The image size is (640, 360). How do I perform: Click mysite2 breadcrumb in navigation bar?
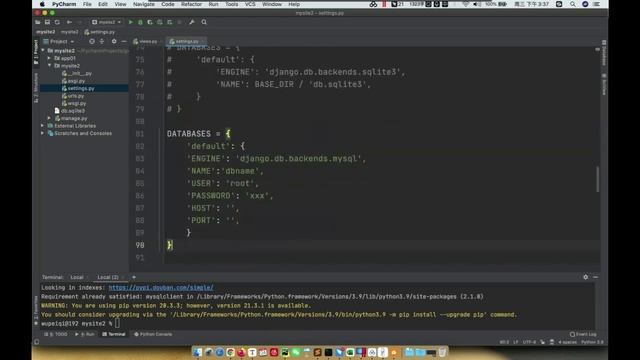click(45, 32)
